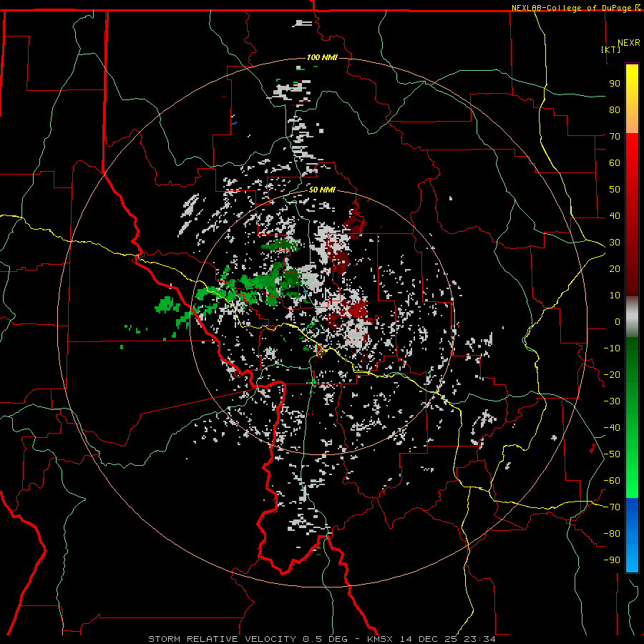Image resolution: width=644 pixels, height=644 pixels.
Task: Click the 50 NMI range ring label
Action: pyautogui.click(x=322, y=190)
